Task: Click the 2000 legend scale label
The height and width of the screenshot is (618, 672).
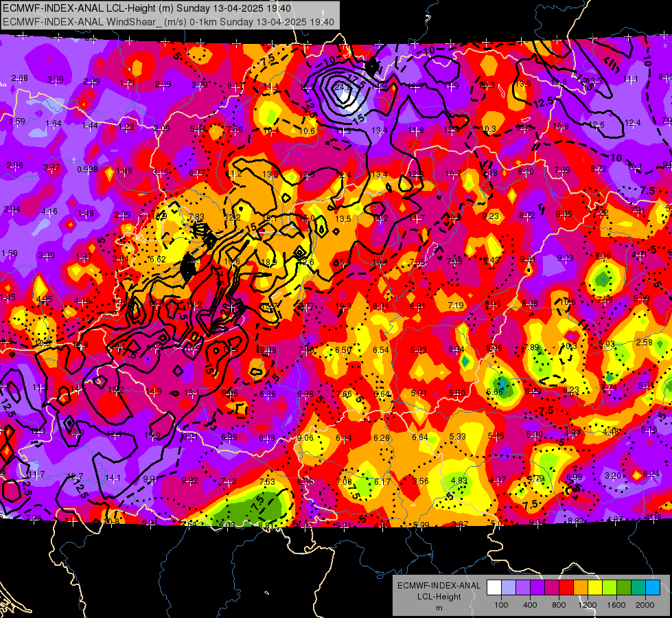Action: [645, 605]
